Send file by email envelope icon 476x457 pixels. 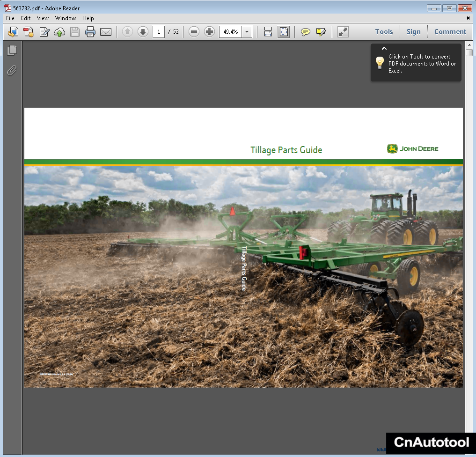106,32
